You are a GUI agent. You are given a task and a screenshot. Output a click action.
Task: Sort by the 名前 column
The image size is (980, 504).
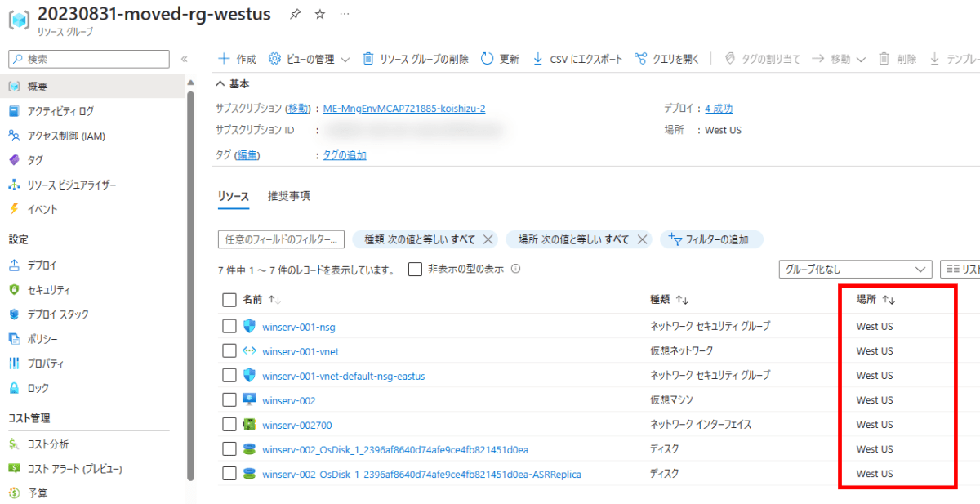[x=262, y=300]
